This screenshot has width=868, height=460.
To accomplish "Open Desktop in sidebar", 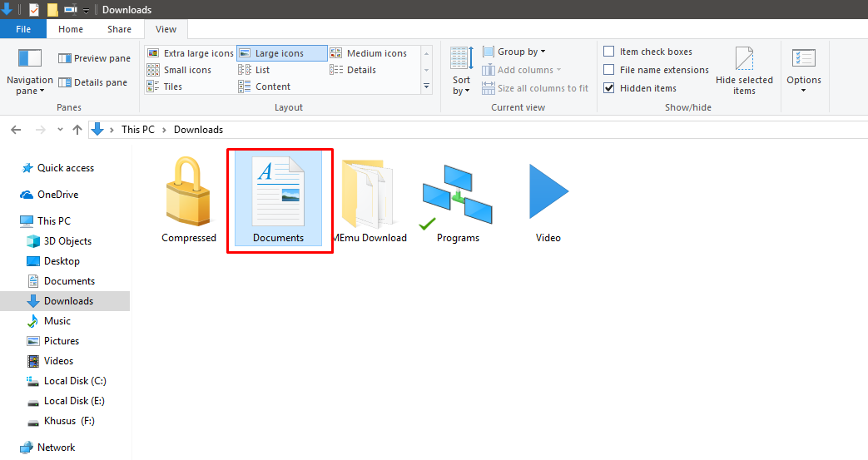I will tap(53, 260).
